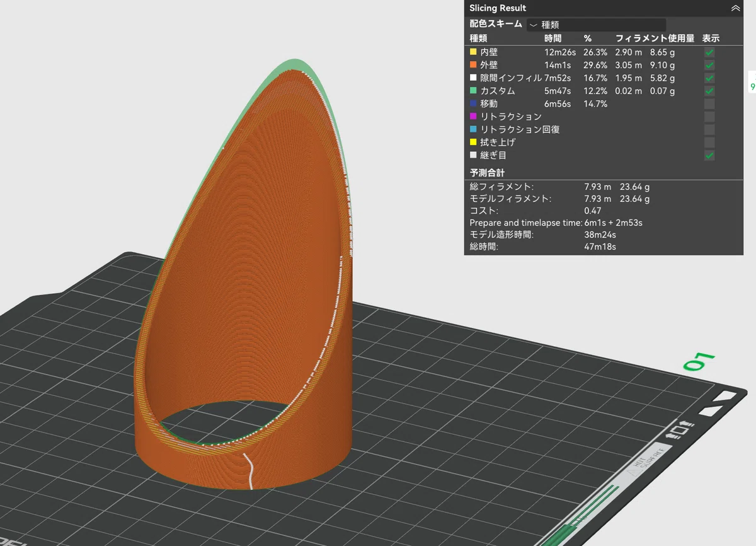Select the 移動 row label
The width and height of the screenshot is (756, 546).
coord(489,103)
